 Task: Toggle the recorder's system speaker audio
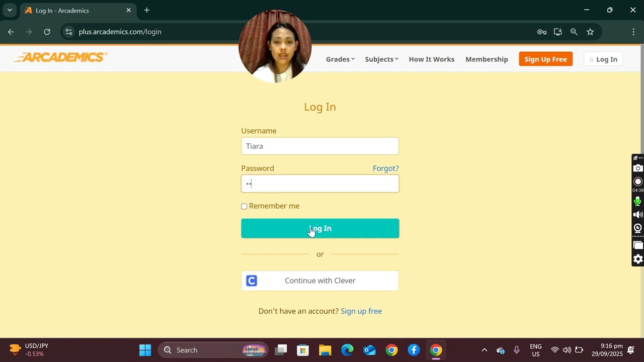(638, 215)
